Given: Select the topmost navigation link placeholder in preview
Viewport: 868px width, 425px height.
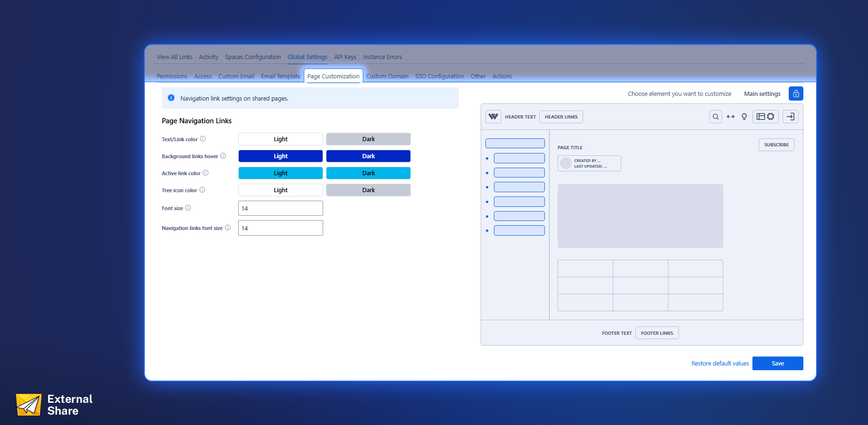Looking at the screenshot, I should click(515, 143).
